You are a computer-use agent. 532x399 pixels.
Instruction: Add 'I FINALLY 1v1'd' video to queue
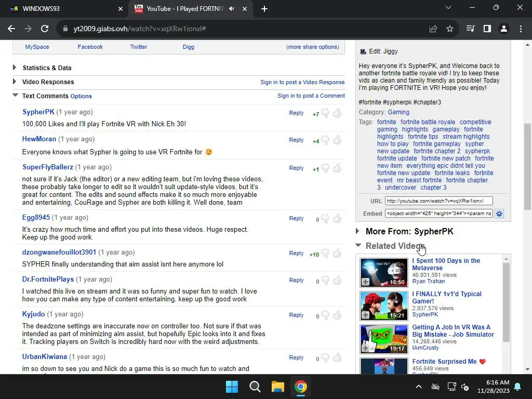[x=366, y=315]
